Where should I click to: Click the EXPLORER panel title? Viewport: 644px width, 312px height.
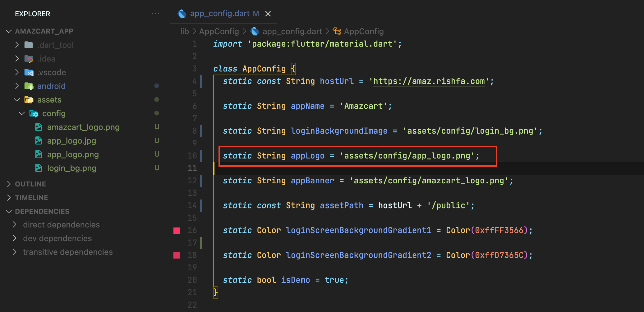pos(33,14)
